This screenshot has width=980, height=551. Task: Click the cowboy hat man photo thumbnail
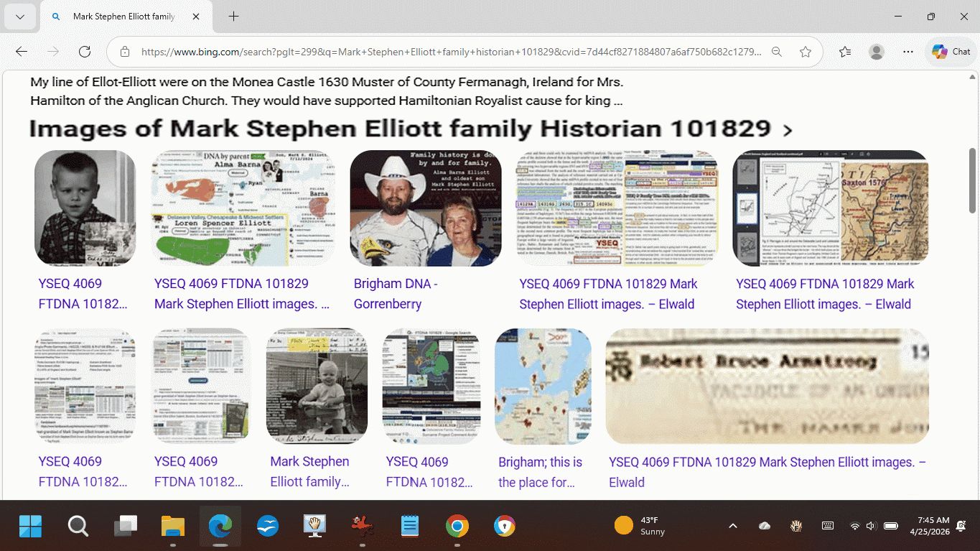(425, 208)
